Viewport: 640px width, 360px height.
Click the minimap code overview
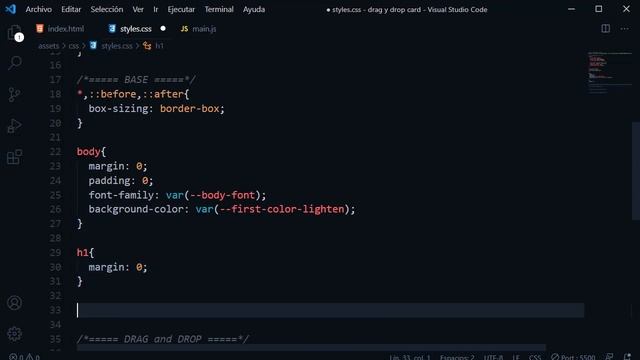coord(609,73)
